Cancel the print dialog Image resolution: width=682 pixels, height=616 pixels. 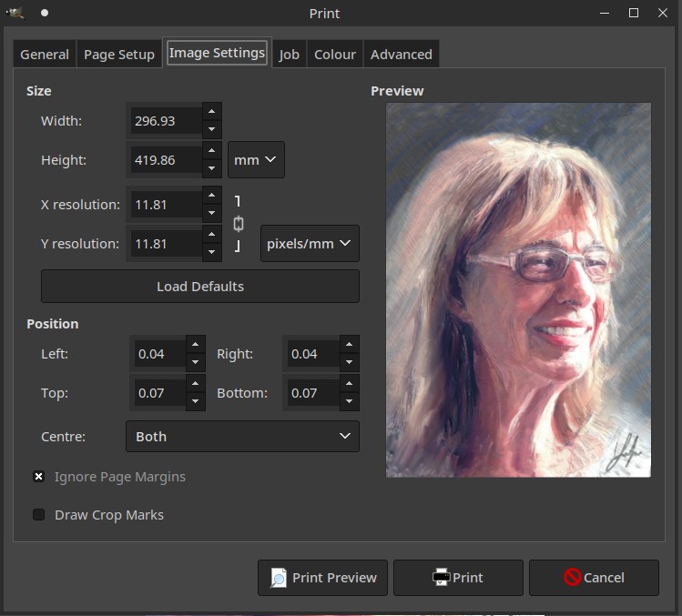[594, 577]
